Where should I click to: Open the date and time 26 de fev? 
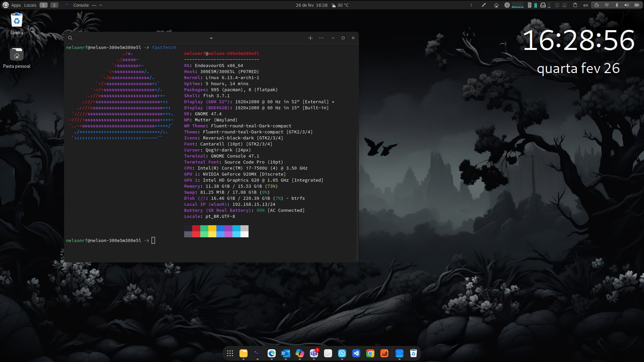click(312, 5)
